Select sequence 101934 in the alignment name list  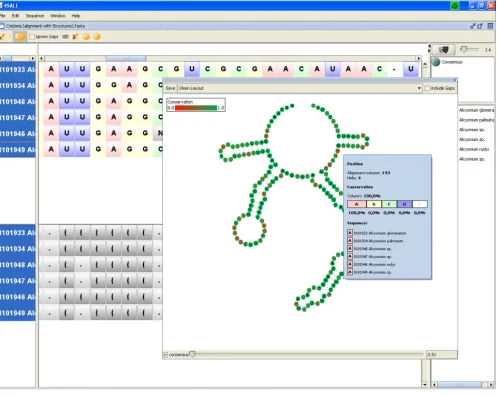click(x=18, y=85)
